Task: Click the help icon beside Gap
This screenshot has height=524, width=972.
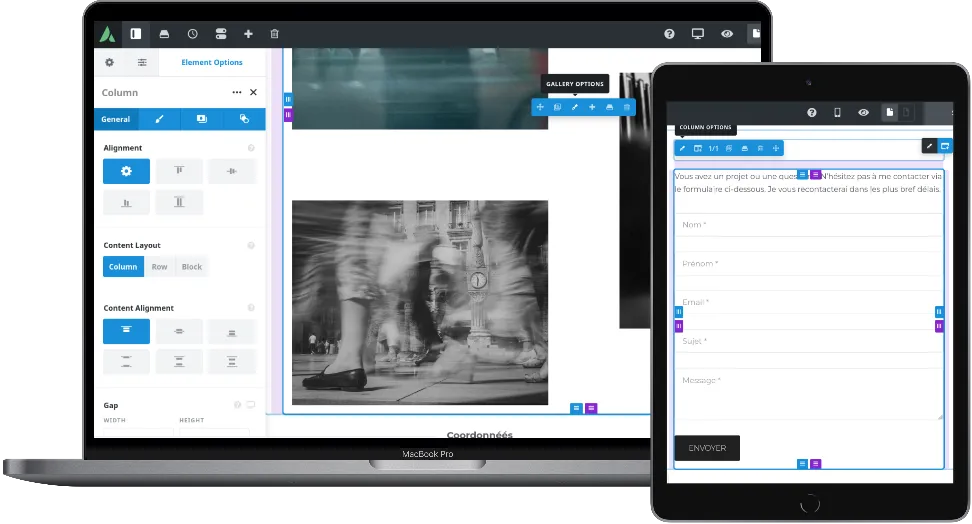Action: (237, 405)
